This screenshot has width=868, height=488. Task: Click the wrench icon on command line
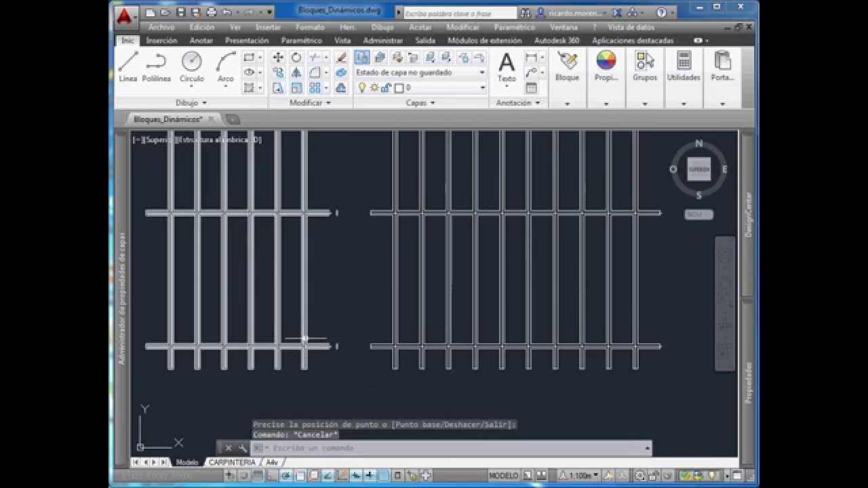(x=242, y=448)
